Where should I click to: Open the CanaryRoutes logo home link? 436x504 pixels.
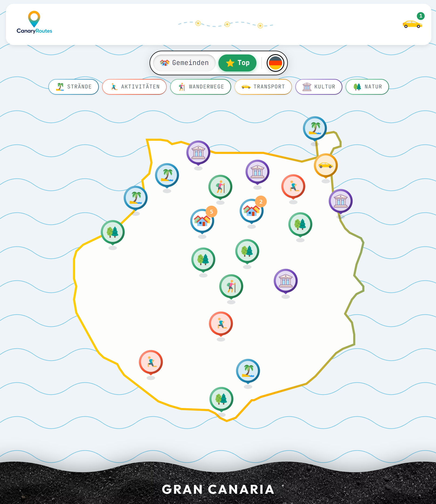(34, 22)
